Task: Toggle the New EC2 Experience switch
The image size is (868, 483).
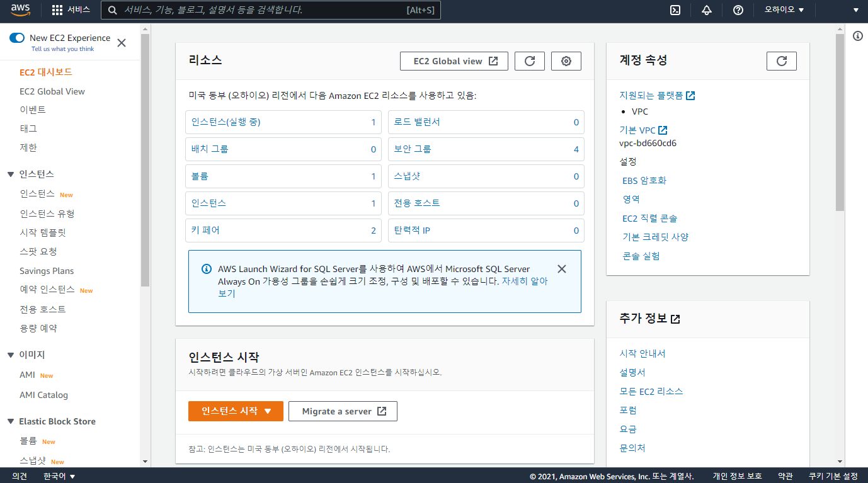Action: click(17, 38)
